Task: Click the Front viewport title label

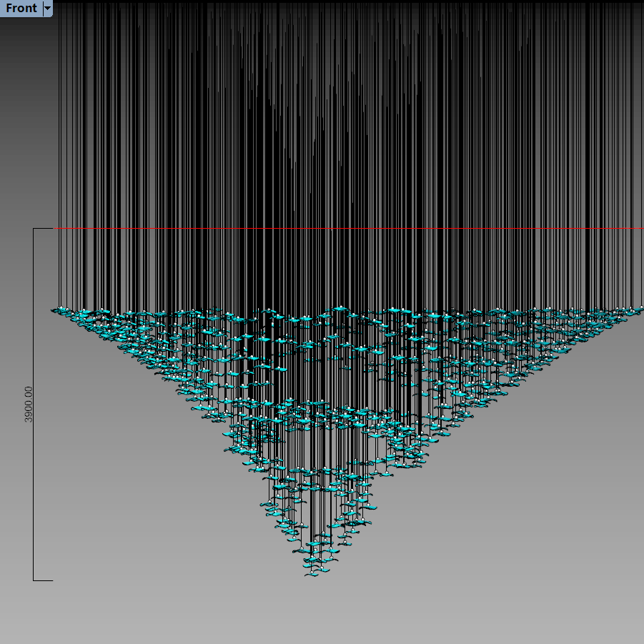Action: (21, 9)
